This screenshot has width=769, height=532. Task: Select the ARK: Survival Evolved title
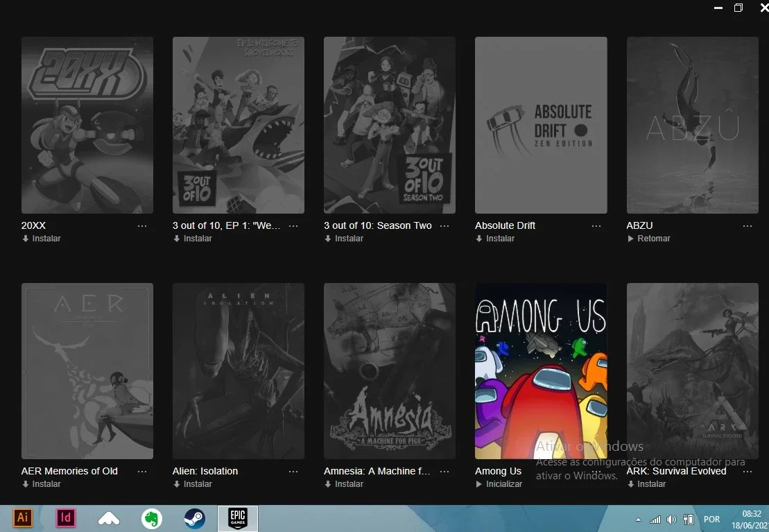[676, 471]
